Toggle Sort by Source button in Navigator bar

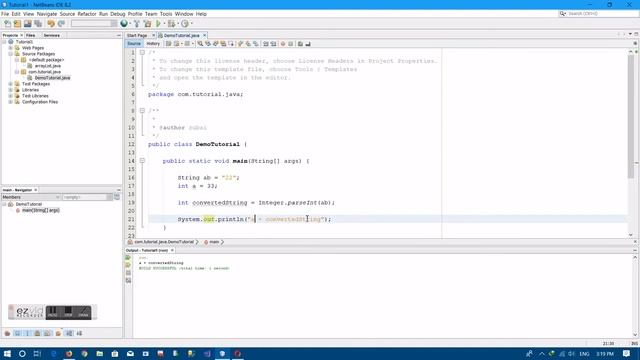coord(79,333)
